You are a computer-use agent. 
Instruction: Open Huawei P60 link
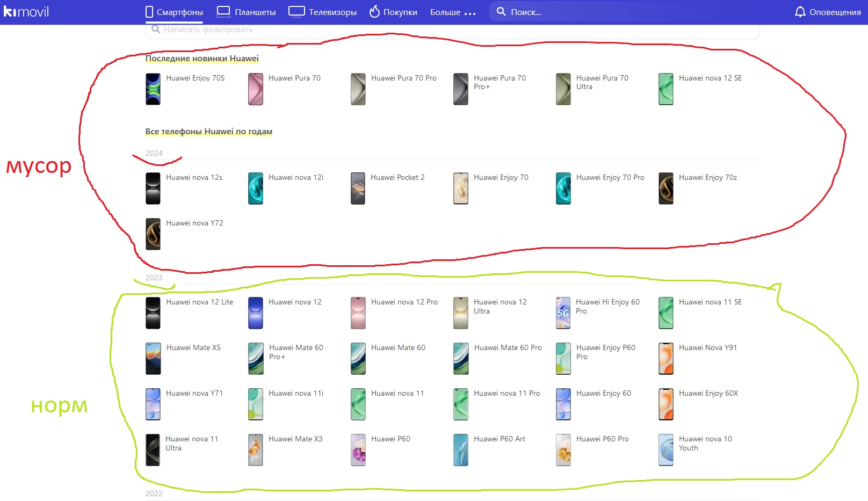point(390,439)
